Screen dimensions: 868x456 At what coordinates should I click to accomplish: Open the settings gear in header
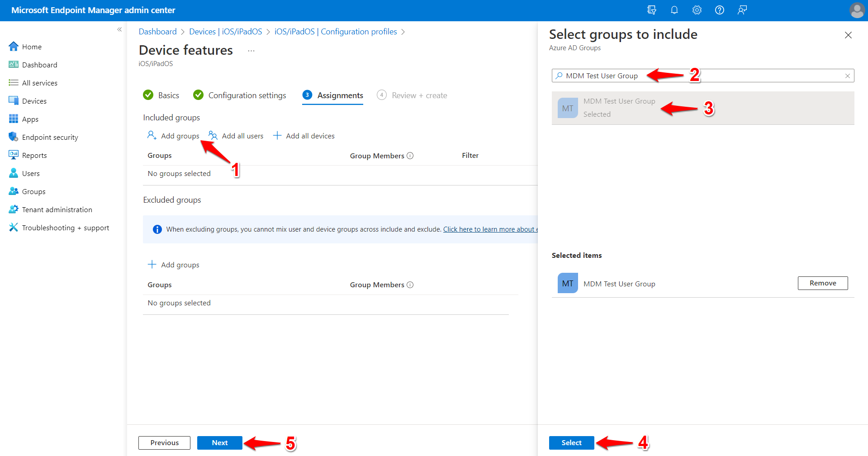(697, 10)
